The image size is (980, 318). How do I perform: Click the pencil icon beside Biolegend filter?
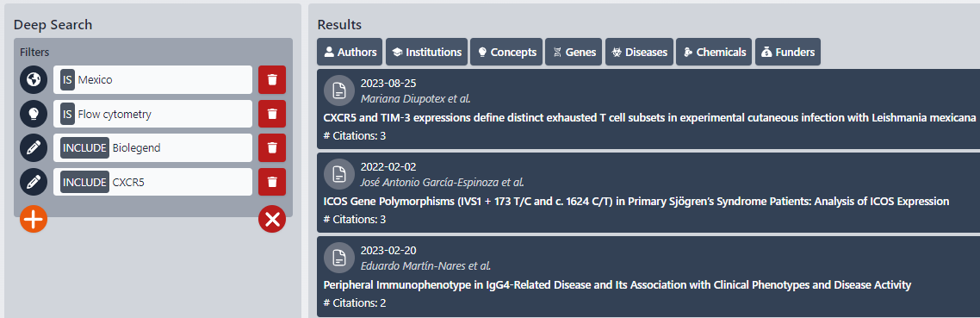click(x=34, y=147)
